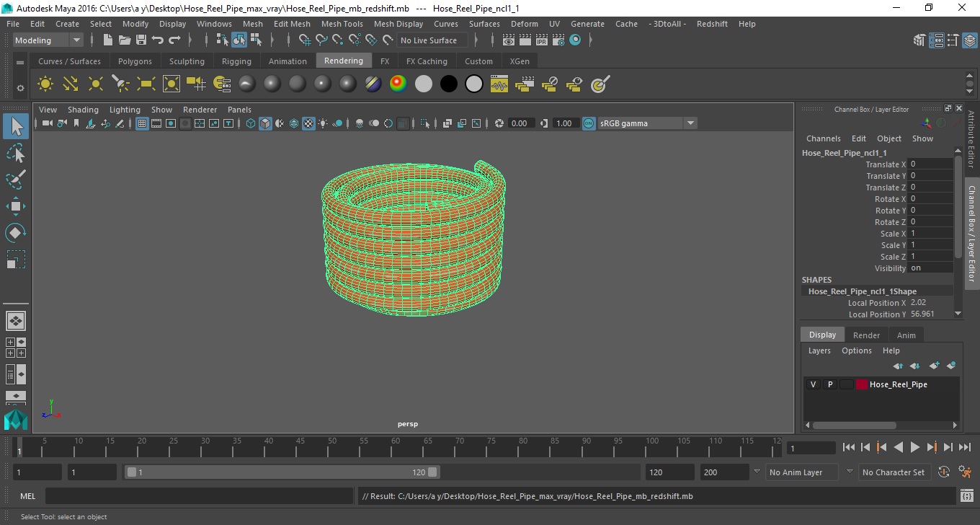Open the Hypershade blue circle icon
The image size is (980, 525).
pos(575,40)
